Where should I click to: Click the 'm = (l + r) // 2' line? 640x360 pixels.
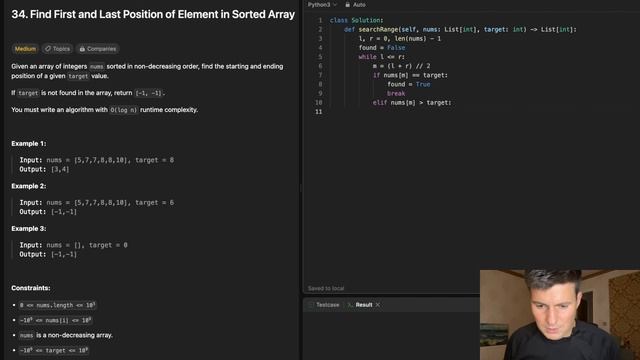click(x=402, y=66)
